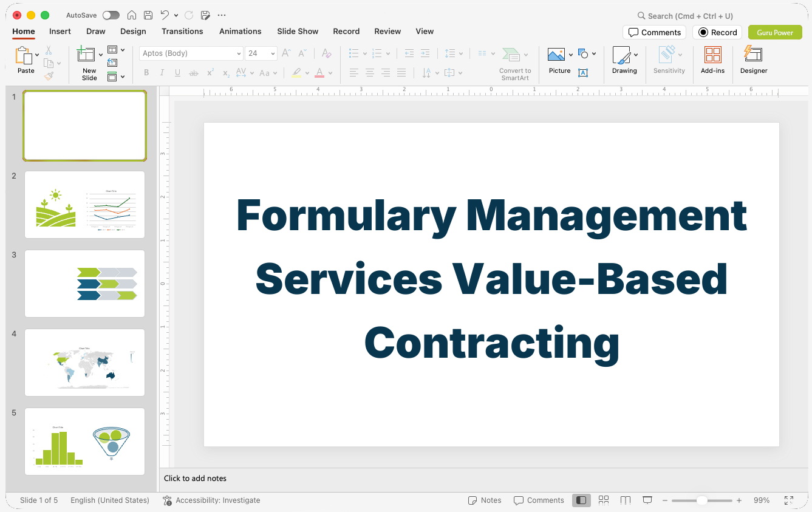The height and width of the screenshot is (512, 812).
Task: Click English (United States) language
Action: pos(110,500)
